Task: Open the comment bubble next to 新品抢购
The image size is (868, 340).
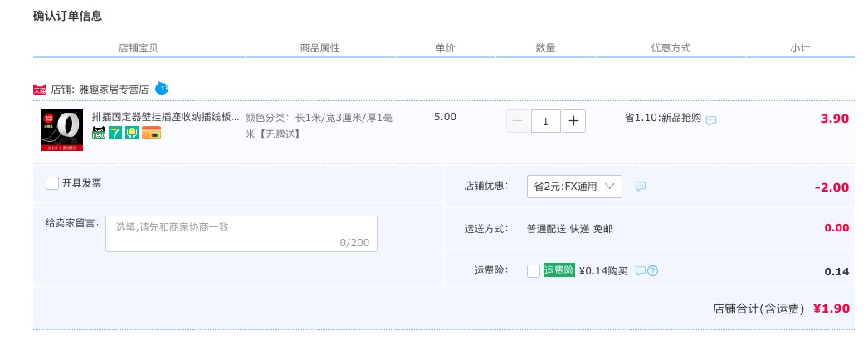Action: coord(711,120)
